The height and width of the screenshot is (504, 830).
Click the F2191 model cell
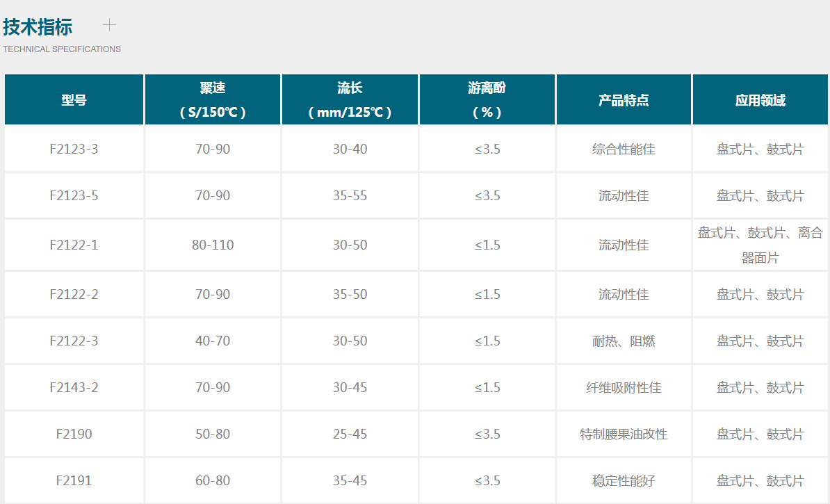click(x=74, y=480)
